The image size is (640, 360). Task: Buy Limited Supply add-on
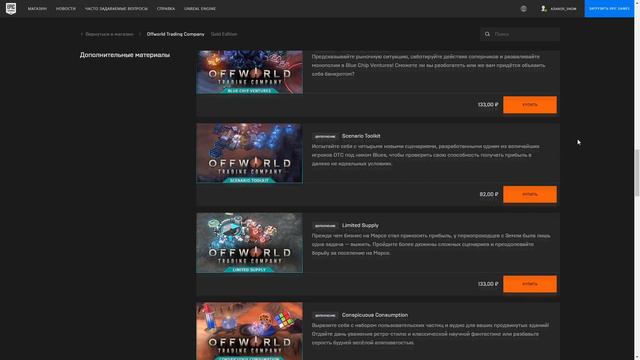pyautogui.click(x=530, y=284)
